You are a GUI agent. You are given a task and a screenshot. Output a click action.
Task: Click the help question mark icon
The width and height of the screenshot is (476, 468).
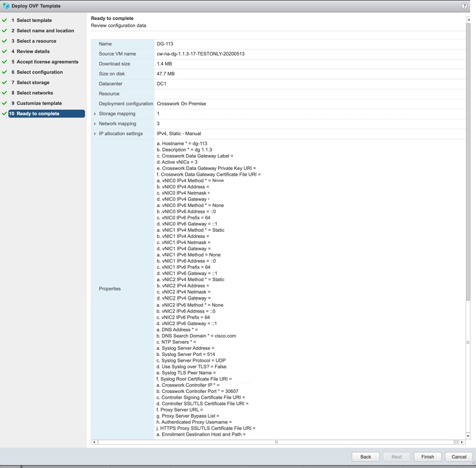[x=464, y=6]
